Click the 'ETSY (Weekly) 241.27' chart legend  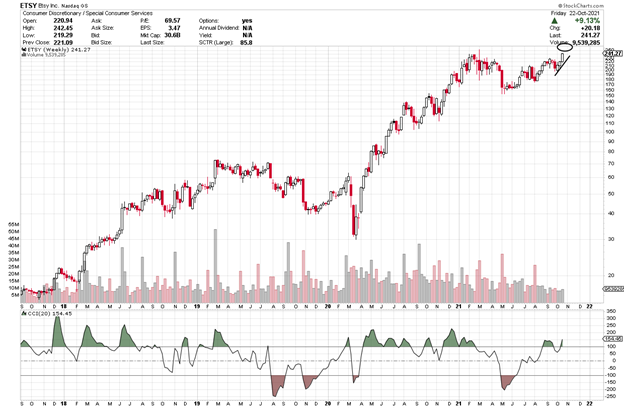pyautogui.click(x=58, y=50)
